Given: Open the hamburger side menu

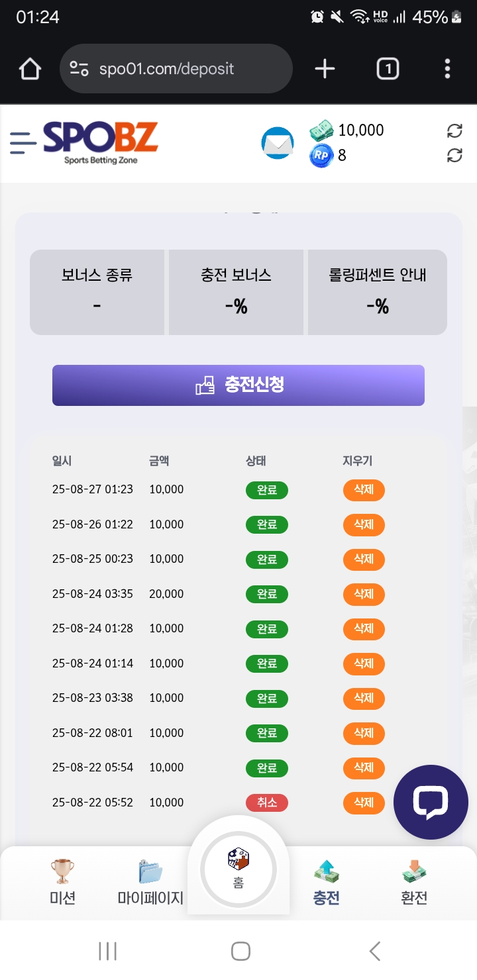Looking at the screenshot, I should tap(23, 142).
